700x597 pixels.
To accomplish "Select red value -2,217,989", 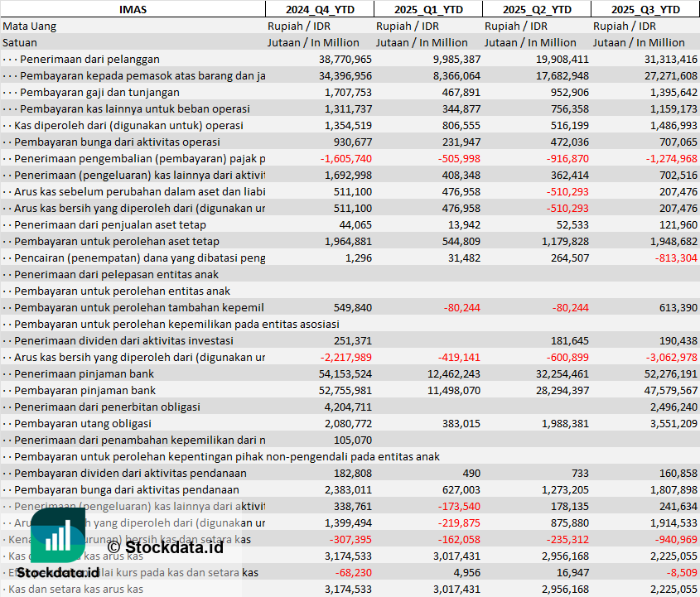I will coord(346,357).
